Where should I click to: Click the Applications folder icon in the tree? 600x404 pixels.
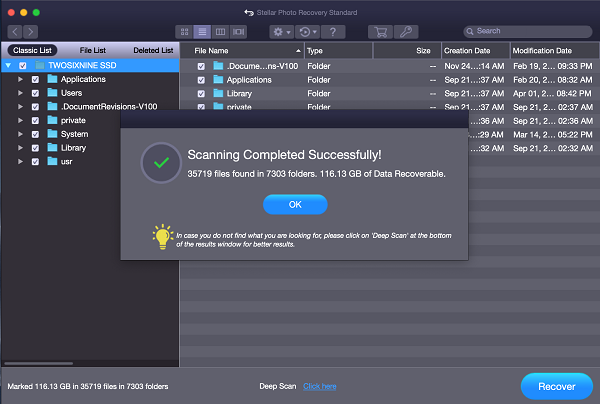(x=52, y=79)
